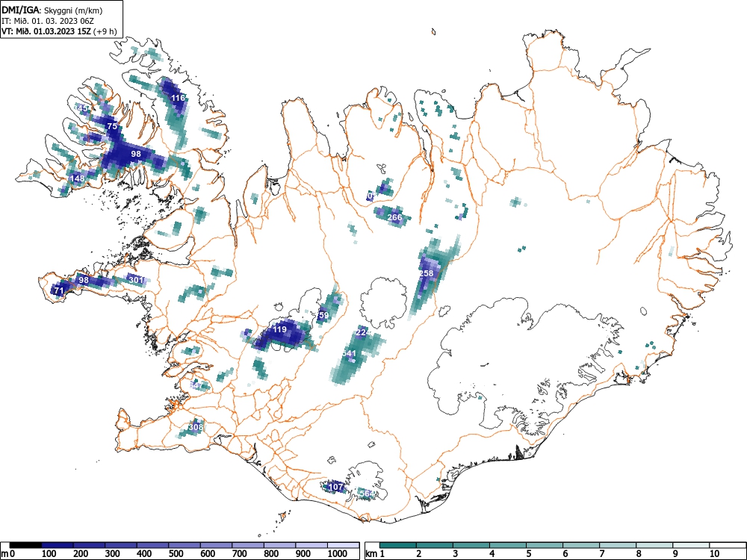Click the 900 tick label in the legend
This screenshot has width=747, height=560.
coord(303,554)
